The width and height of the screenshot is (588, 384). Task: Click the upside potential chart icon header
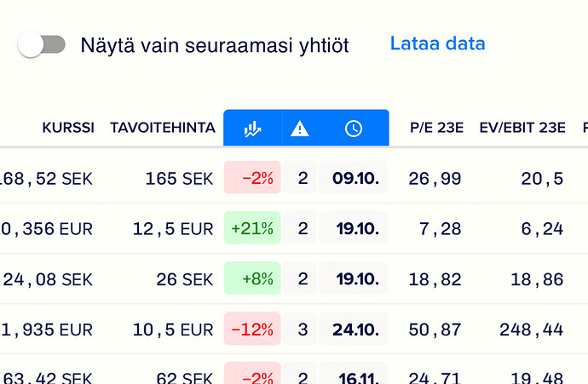coord(252,129)
